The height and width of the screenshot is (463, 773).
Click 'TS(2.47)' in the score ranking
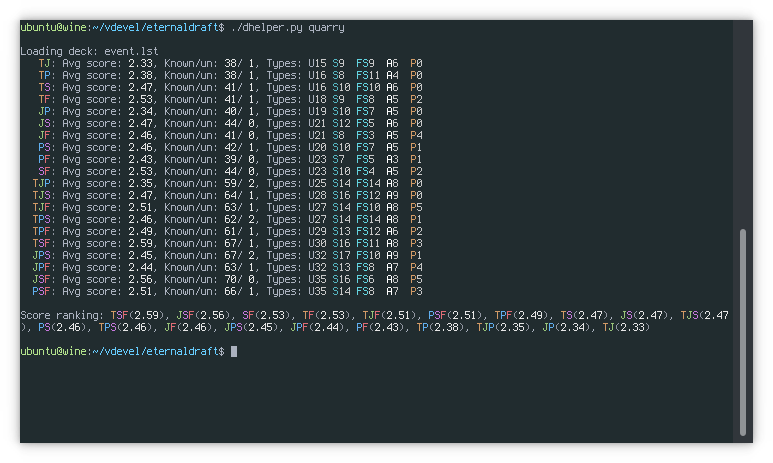pos(585,316)
